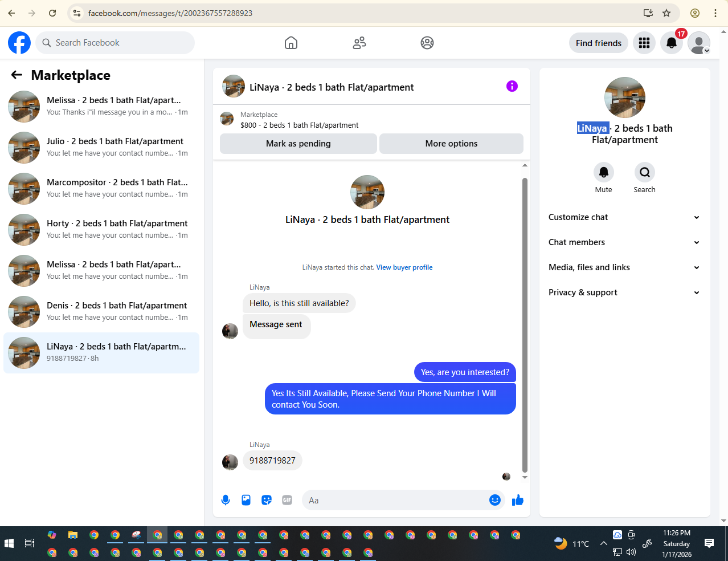
Task: Open Task View on the taskbar
Action: tap(30, 543)
